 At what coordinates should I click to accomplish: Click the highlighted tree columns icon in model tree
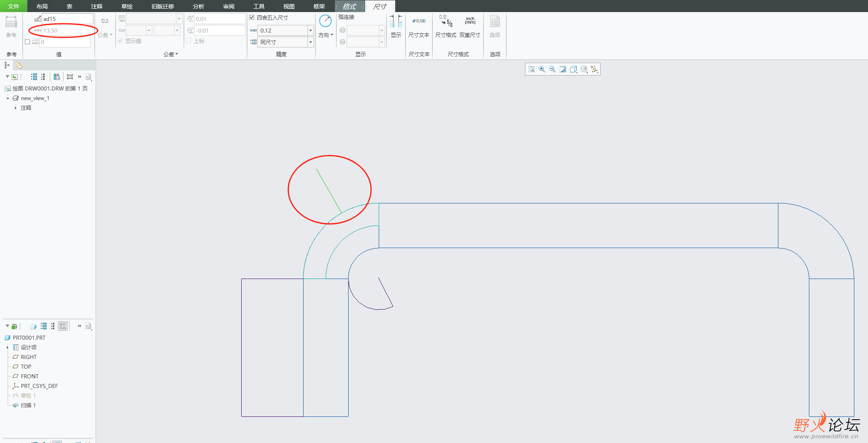click(63, 326)
